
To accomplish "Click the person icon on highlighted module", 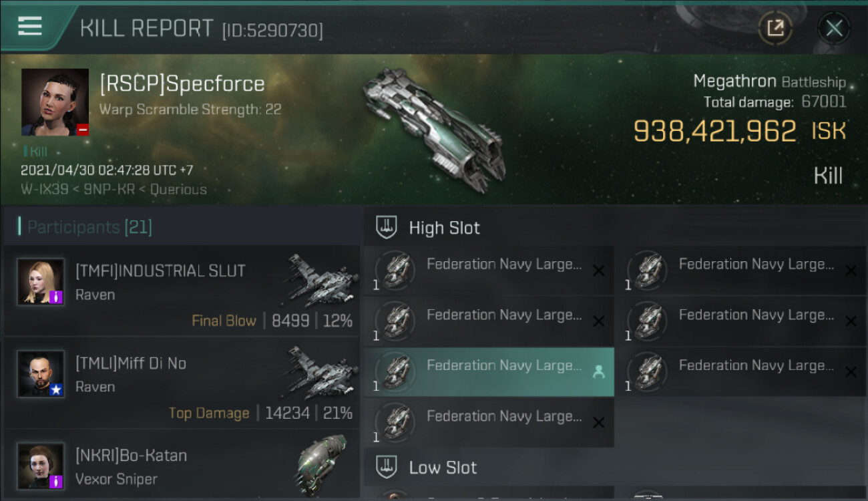I will pyautogui.click(x=598, y=372).
